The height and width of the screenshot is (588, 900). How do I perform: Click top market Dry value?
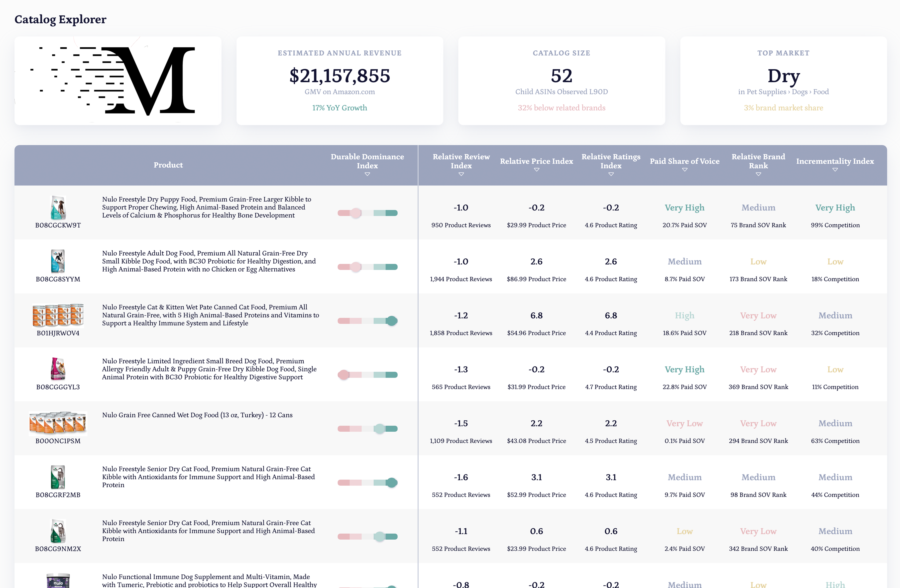(784, 76)
